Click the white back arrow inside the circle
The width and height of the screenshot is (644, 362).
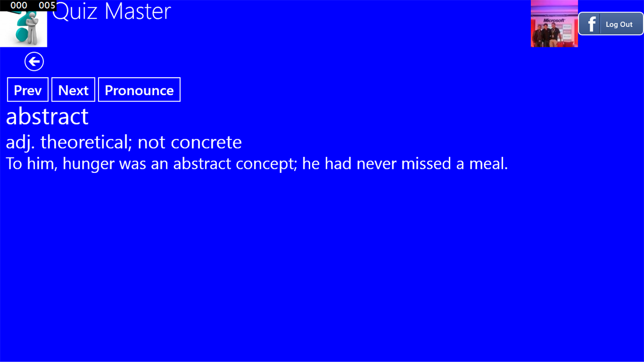(34, 61)
